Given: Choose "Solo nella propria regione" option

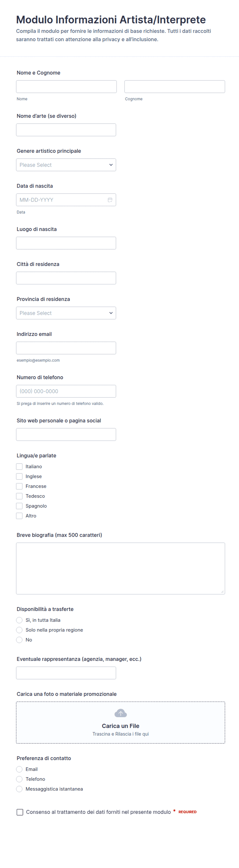Looking at the screenshot, I should 19,630.
